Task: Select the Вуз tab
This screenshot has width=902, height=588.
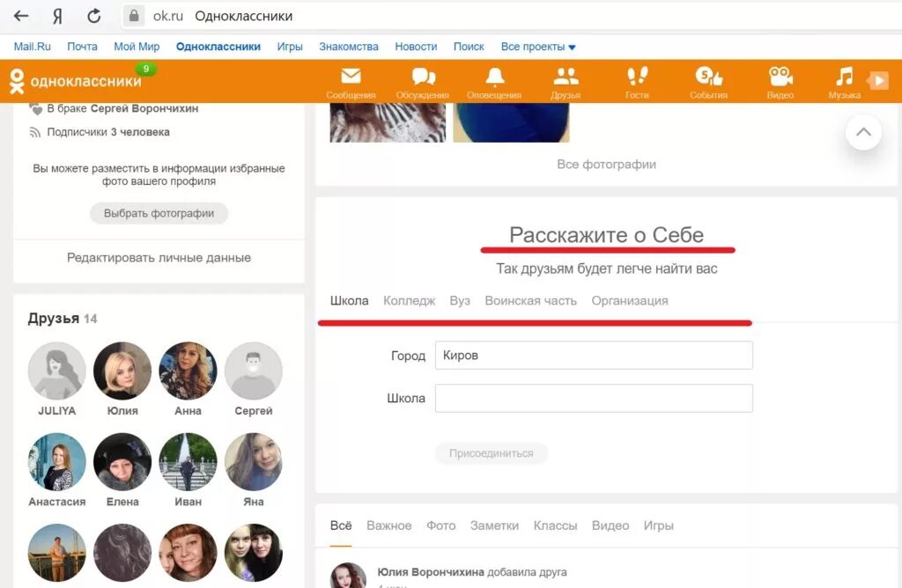Action: [x=460, y=301]
